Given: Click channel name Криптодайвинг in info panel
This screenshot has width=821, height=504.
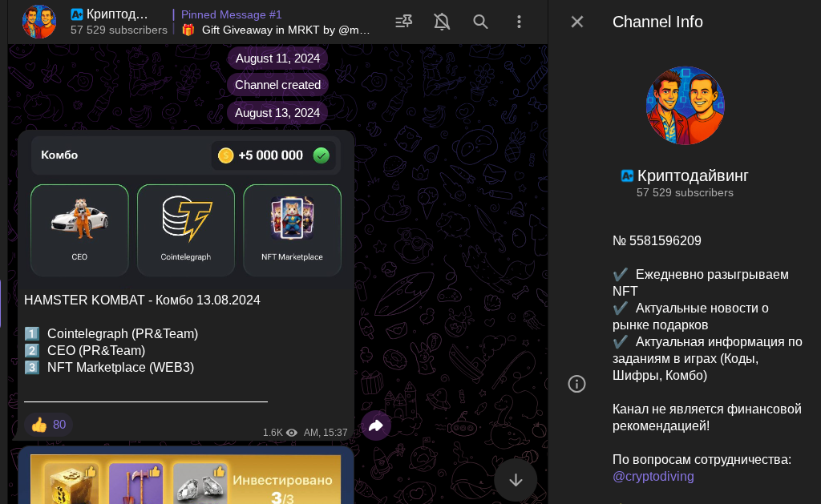Looking at the screenshot, I should pos(693,175).
